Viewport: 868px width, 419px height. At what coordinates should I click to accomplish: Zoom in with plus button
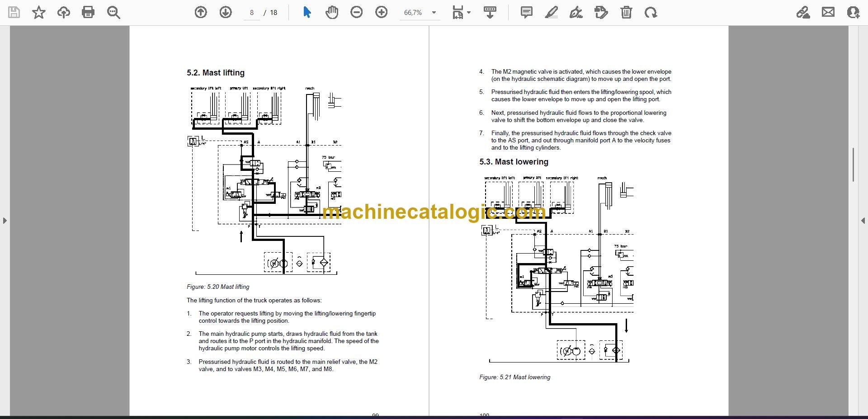[382, 12]
